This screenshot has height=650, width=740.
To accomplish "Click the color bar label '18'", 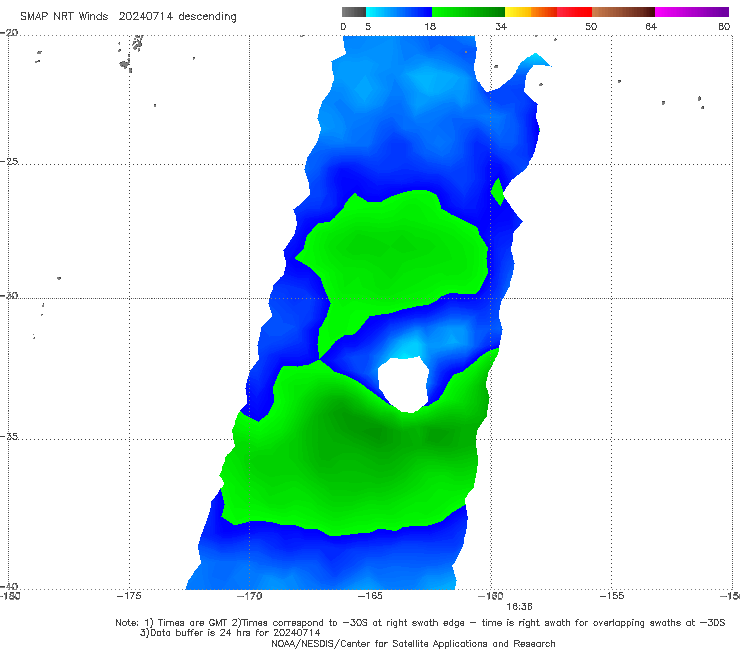I will [x=430, y=26].
